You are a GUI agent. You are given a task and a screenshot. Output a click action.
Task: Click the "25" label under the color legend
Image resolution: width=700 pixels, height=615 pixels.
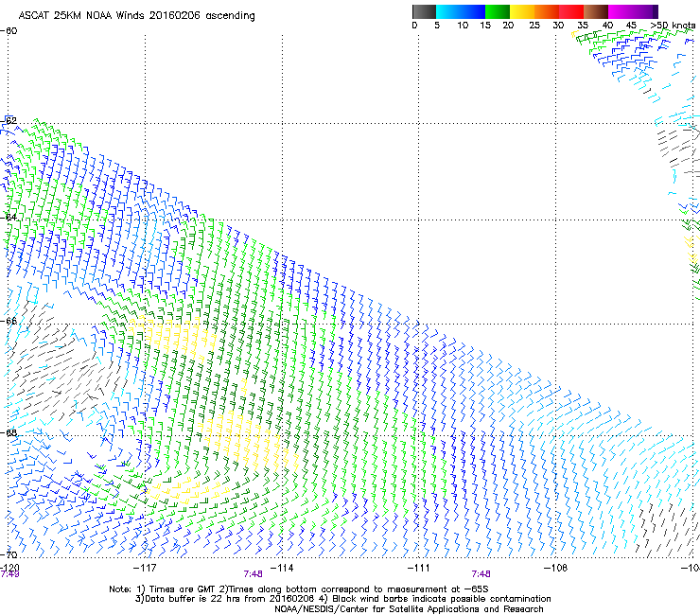[534, 26]
